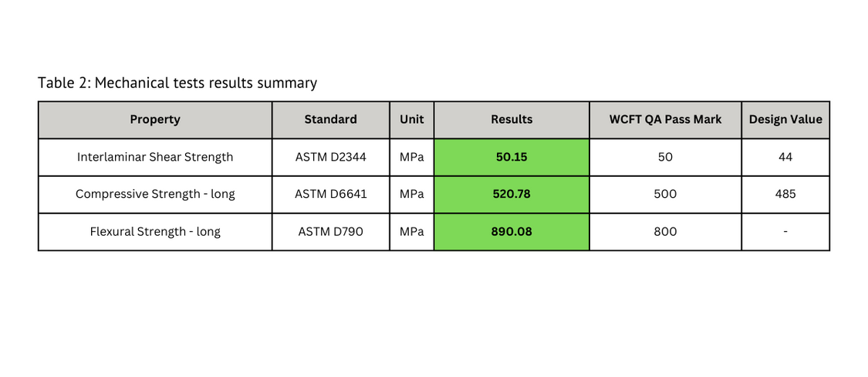Select the green 50.15 result cell
This screenshot has height=377, width=868.
[x=512, y=157]
